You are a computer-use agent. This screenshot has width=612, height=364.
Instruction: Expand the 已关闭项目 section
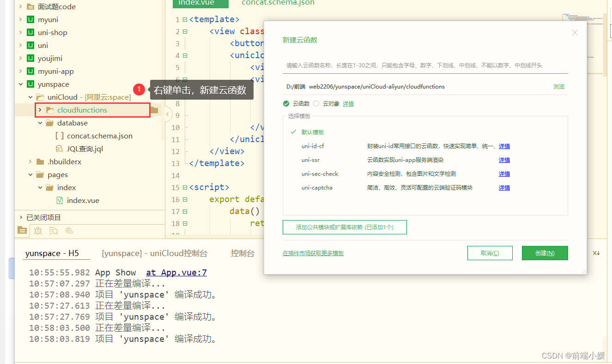(x=20, y=217)
